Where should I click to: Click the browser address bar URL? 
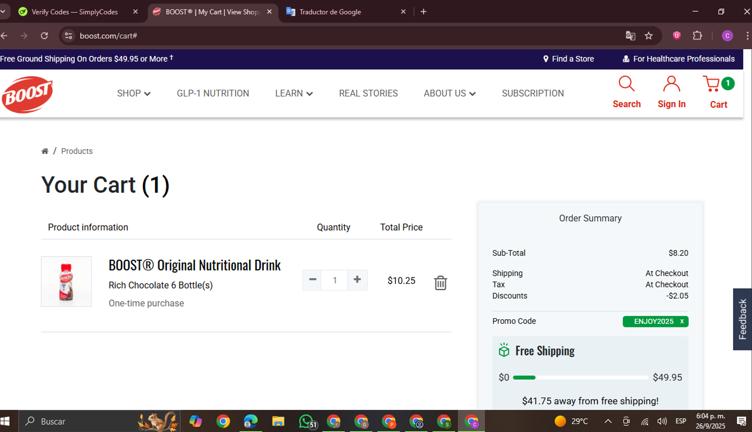[108, 35]
